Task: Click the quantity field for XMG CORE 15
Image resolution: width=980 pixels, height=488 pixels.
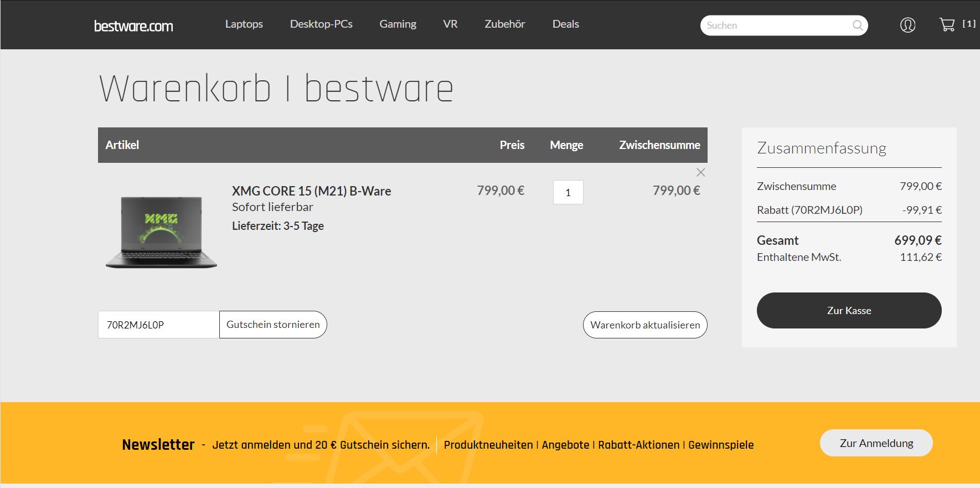Action: (x=568, y=192)
